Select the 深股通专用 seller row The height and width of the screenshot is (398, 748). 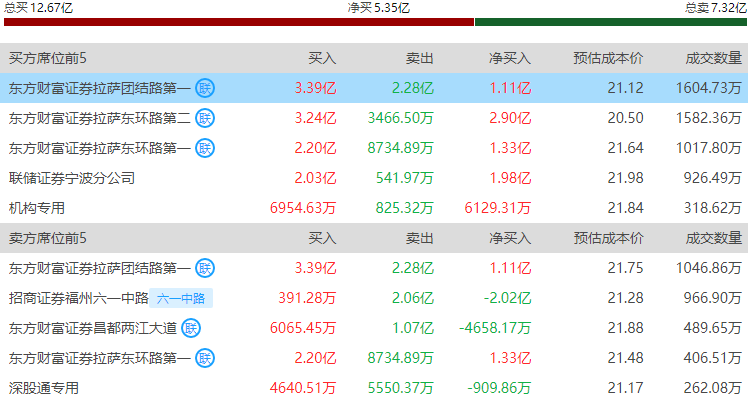[374, 388]
